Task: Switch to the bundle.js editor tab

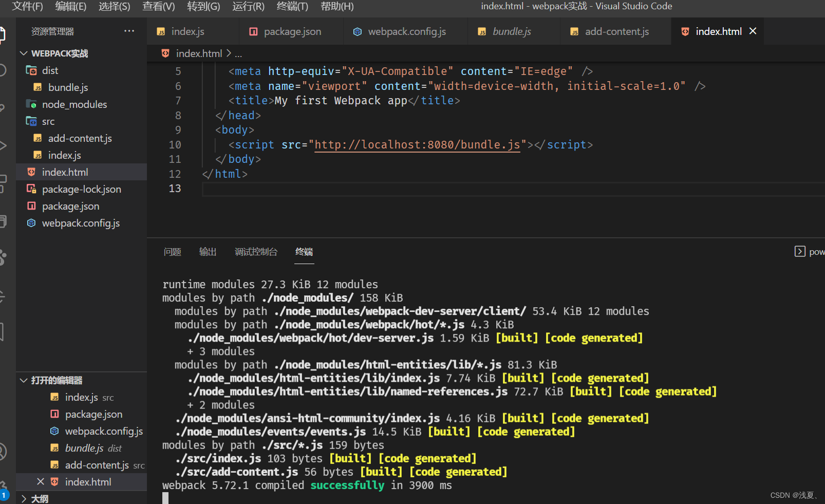Action: click(514, 31)
